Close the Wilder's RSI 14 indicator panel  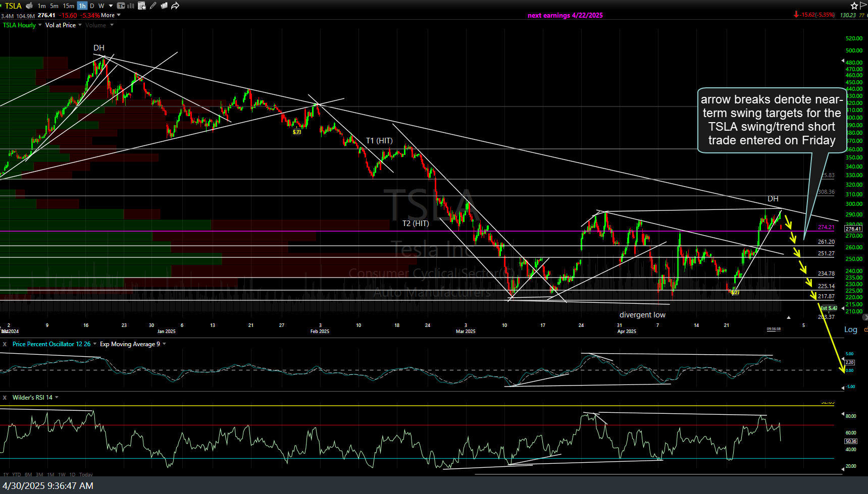click(5, 398)
